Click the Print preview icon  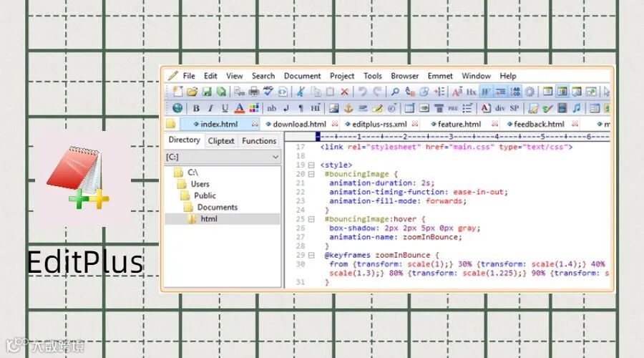(x=240, y=91)
